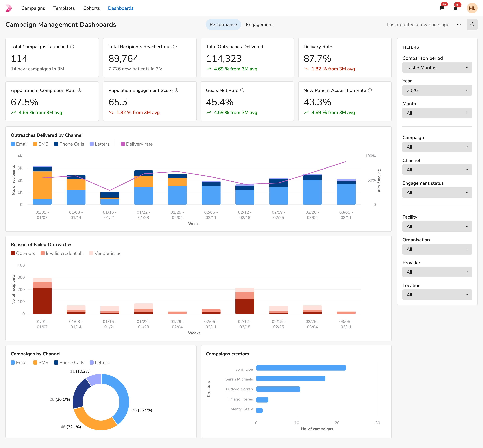The height and width of the screenshot is (448, 483).
Task: Open the chat messages icon
Action: tap(442, 8)
